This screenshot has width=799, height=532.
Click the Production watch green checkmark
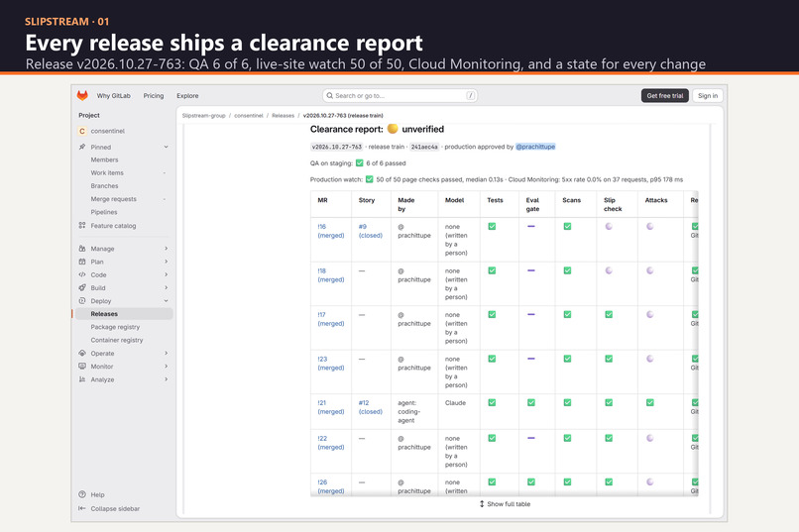(370, 179)
